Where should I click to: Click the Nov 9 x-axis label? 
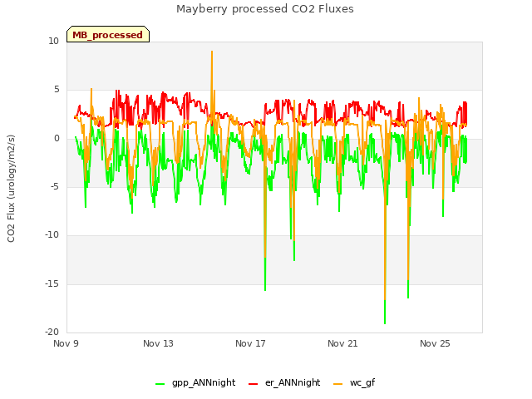tap(66, 343)
